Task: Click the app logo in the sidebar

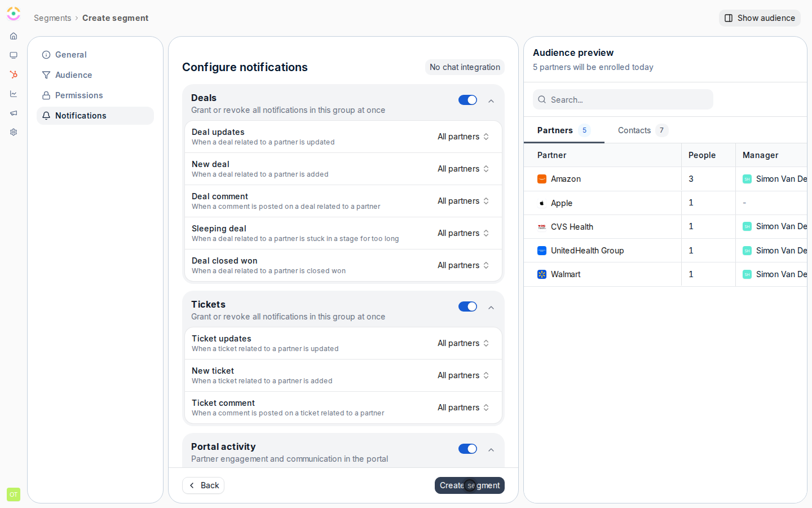Action: 14,14
